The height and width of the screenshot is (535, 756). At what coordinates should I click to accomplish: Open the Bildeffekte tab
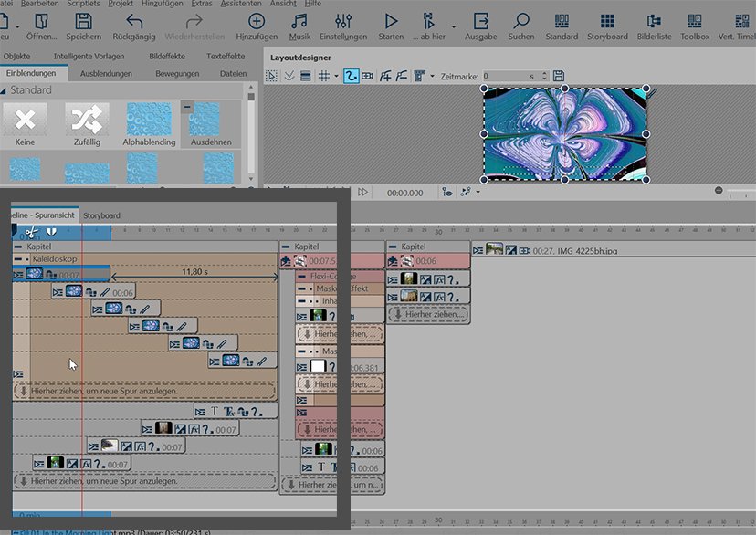pyautogui.click(x=166, y=57)
